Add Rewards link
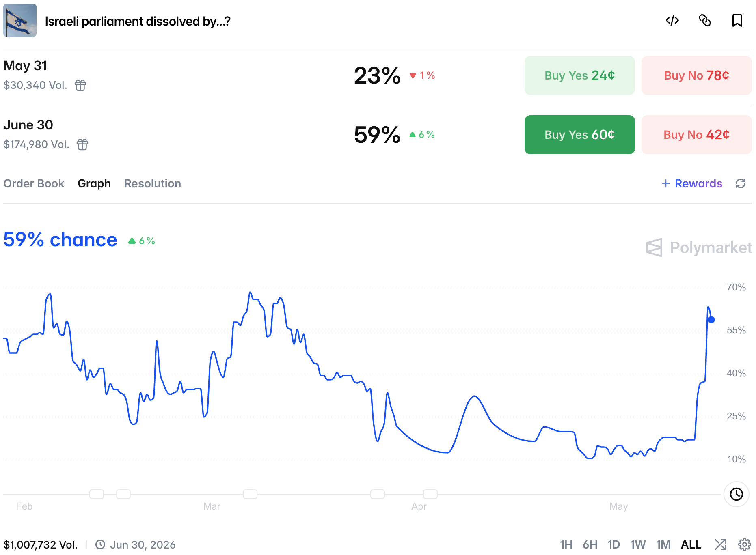This screenshot has height=555, width=756. [692, 183]
